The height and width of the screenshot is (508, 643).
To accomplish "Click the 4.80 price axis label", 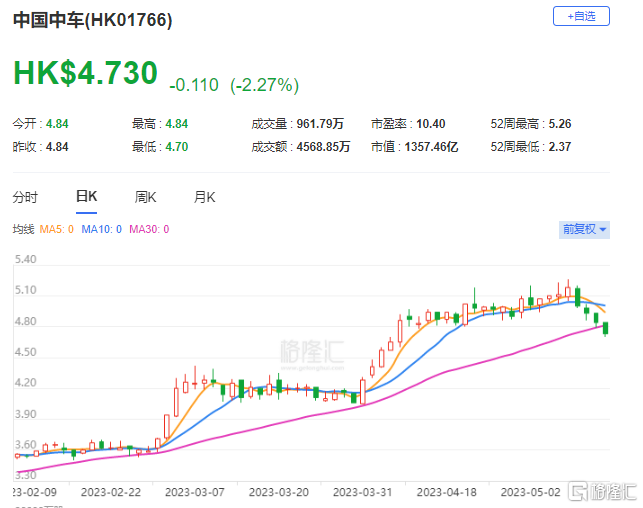I will (25, 321).
